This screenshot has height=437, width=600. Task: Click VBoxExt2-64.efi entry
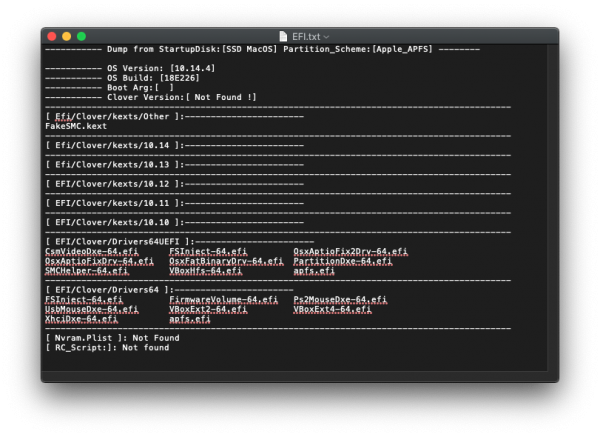(x=208, y=309)
